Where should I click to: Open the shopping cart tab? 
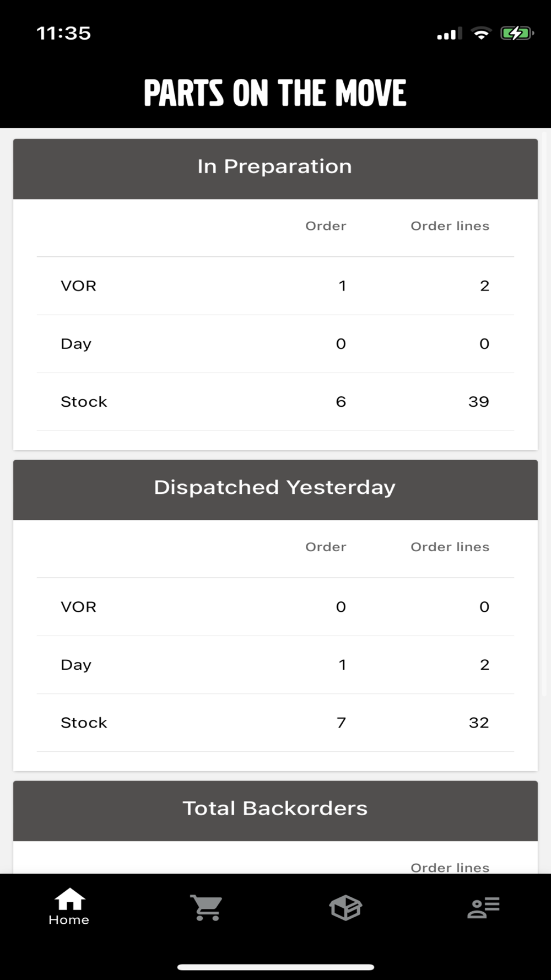(207, 907)
